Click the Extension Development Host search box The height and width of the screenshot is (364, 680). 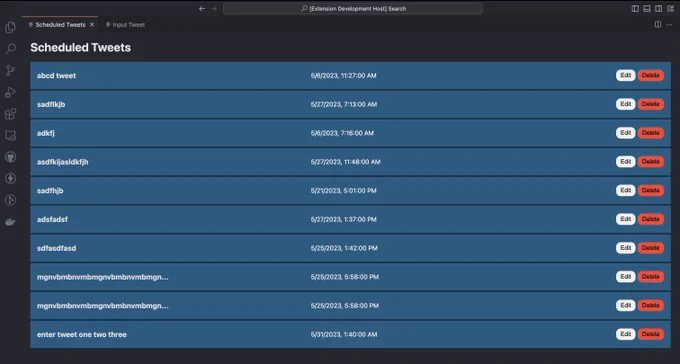(x=353, y=9)
